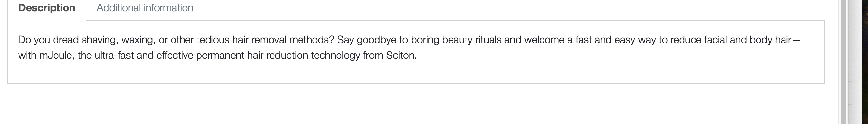Viewport: 868px width, 124px height.
Task: Click the page's vertical scrollbar thumb
Action: tap(843, 62)
